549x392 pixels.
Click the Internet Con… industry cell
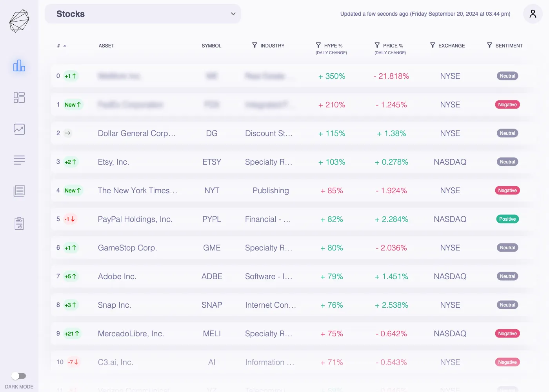coord(271,305)
